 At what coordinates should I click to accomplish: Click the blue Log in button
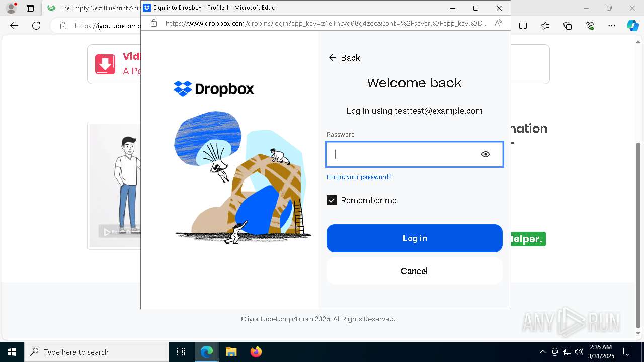(x=415, y=238)
